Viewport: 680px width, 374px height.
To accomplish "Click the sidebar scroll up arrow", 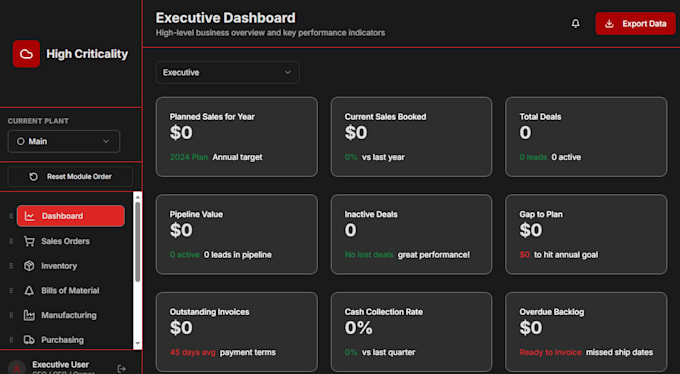I will point(137,197).
